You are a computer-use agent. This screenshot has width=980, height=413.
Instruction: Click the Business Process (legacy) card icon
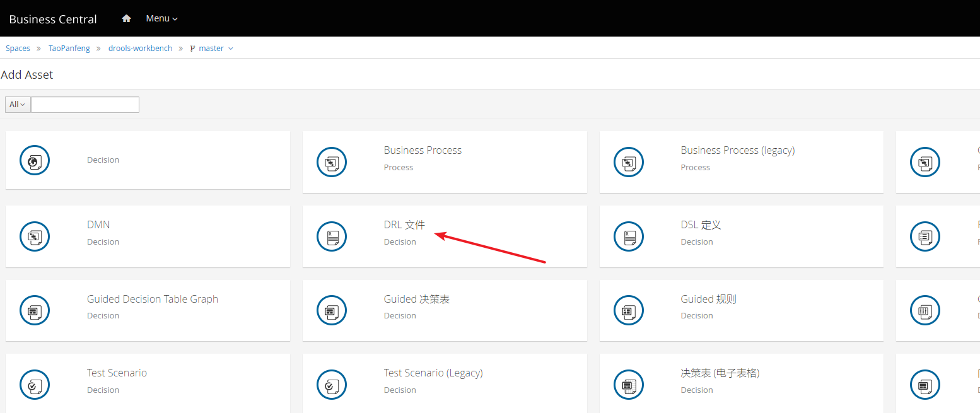629,162
